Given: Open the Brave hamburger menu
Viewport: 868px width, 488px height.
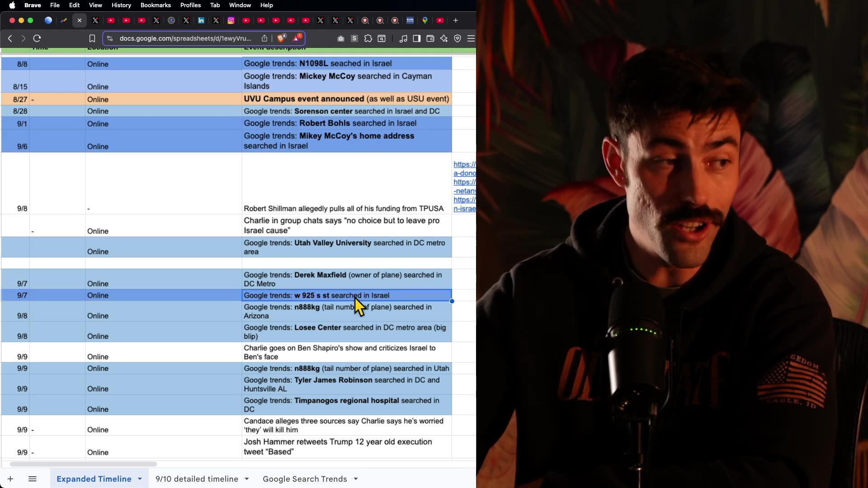Looking at the screenshot, I should 471,38.
